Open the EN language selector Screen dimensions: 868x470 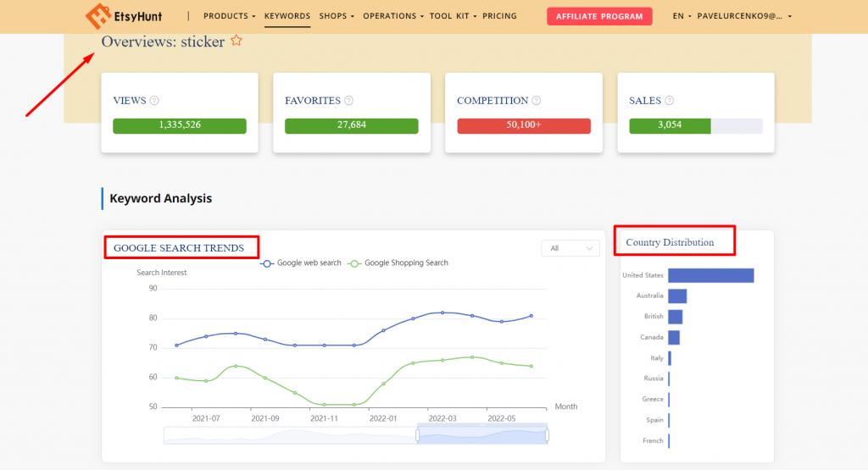pyautogui.click(x=682, y=16)
